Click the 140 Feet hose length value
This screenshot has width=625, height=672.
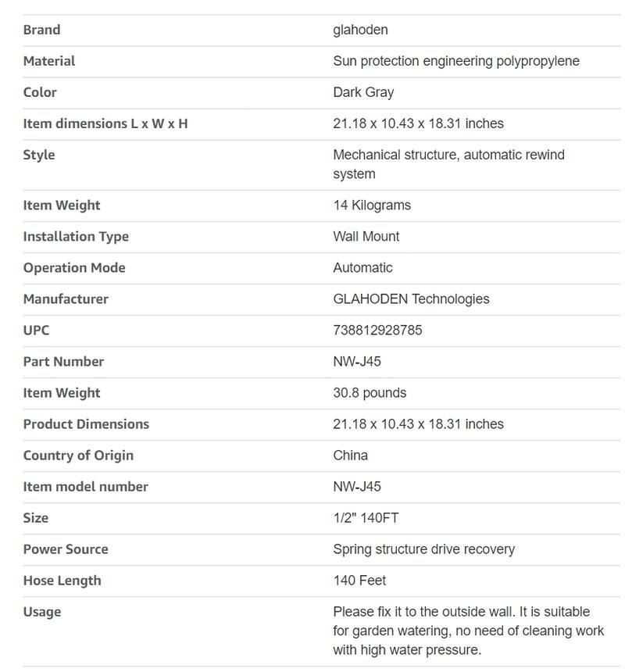coord(359,581)
